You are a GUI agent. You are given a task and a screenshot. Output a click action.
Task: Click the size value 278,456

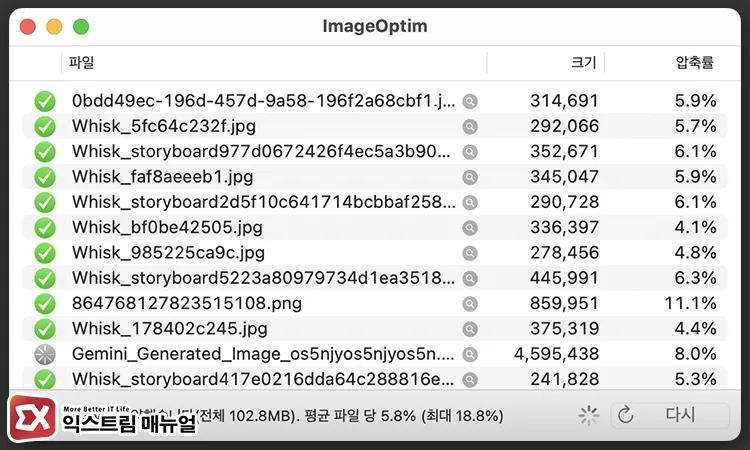(x=564, y=252)
